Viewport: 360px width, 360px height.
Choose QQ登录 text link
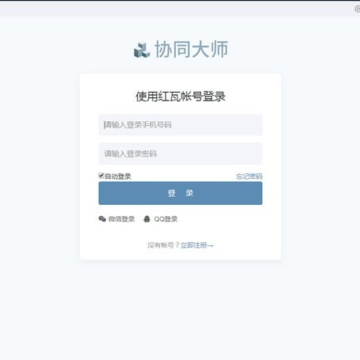166,219
